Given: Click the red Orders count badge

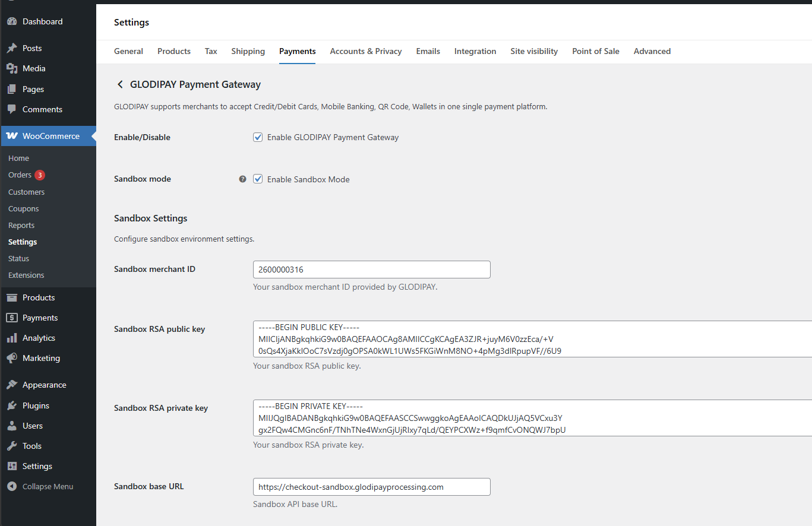Looking at the screenshot, I should (x=40, y=175).
